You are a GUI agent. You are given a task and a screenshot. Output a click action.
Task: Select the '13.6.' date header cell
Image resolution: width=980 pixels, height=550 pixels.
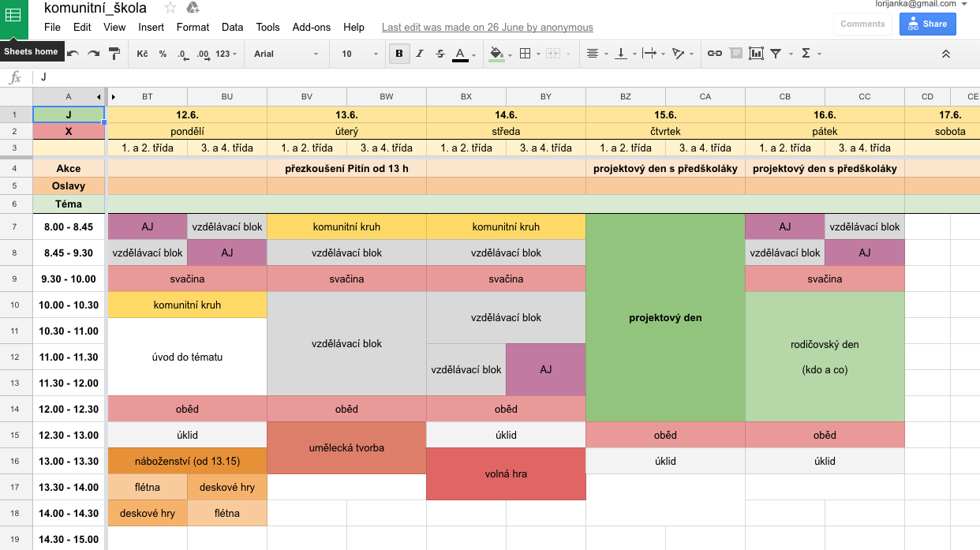click(x=346, y=114)
